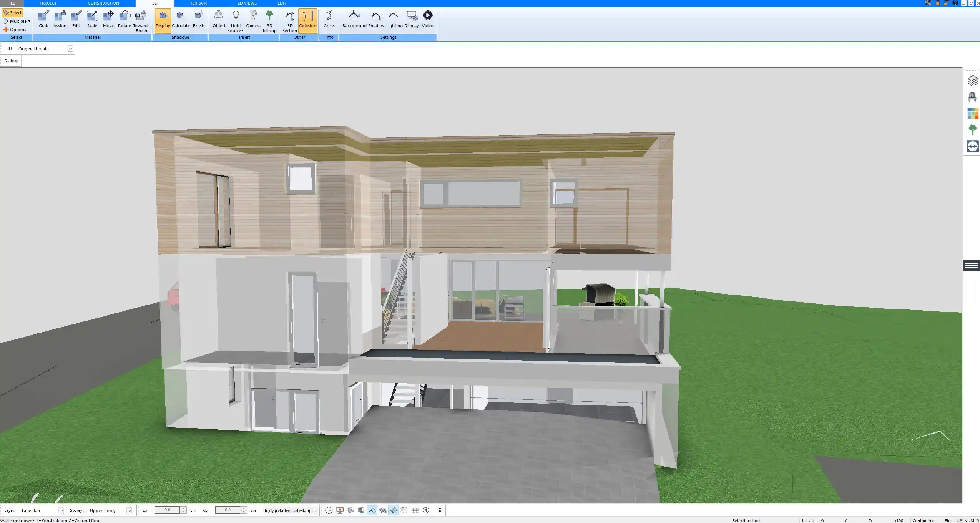This screenshot has height=523, width=980.
Task: Open Lighting settings
Action: click(x=394, y=19)
